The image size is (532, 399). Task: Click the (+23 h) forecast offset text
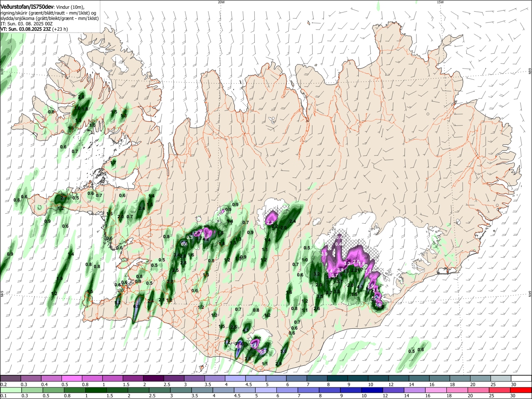60,29
